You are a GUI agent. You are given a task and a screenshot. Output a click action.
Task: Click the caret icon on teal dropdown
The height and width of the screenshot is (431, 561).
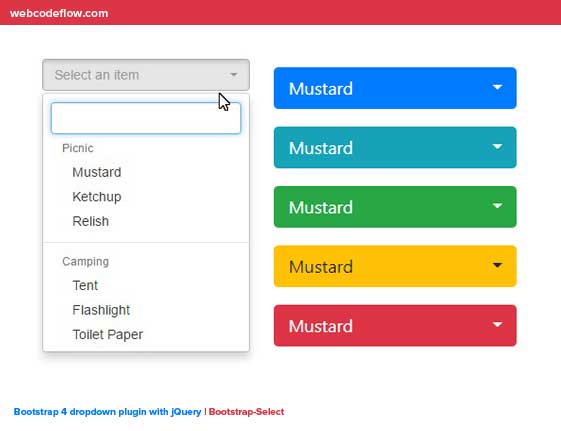(497, 146)
